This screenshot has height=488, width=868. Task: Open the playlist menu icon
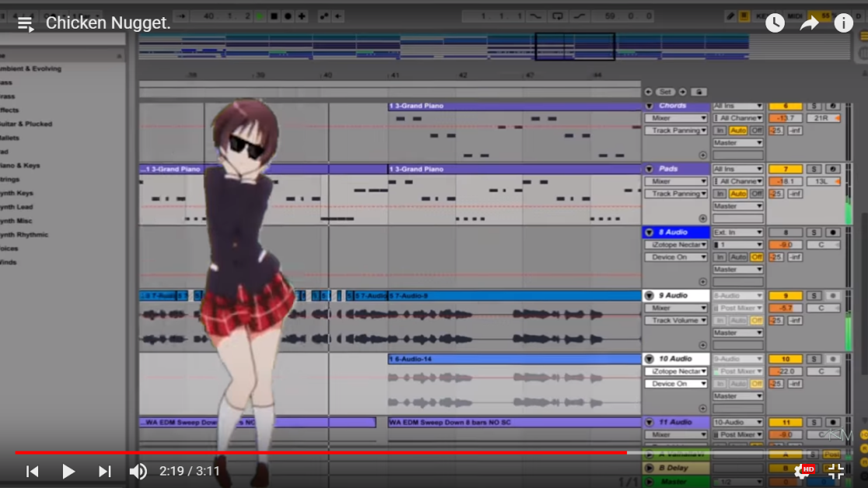(26, 23)
